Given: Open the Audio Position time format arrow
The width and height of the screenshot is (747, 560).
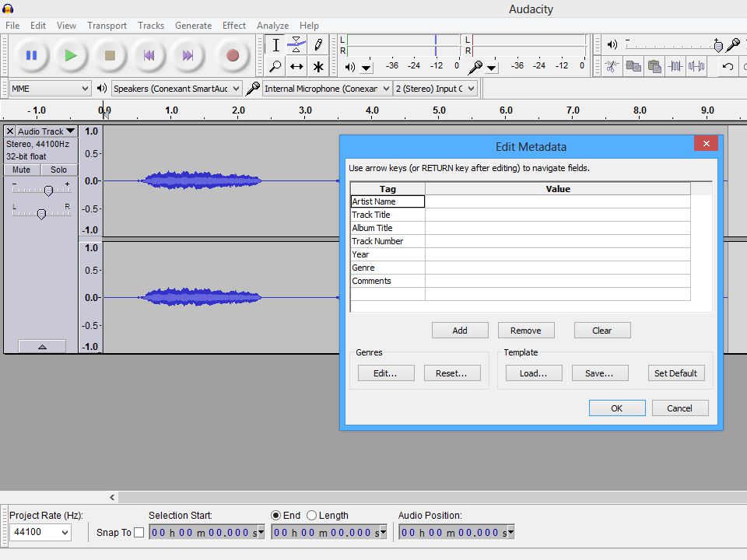Looking at the screenshot, I should (x=510, y=532).
